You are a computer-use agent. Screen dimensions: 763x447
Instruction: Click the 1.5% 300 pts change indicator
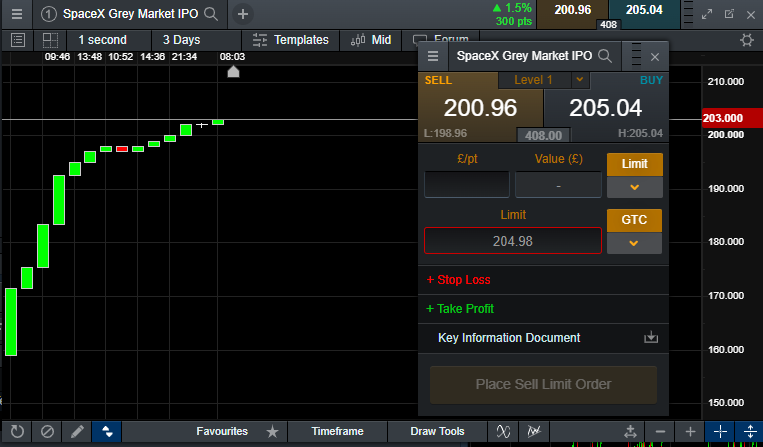tap(512, 14)
